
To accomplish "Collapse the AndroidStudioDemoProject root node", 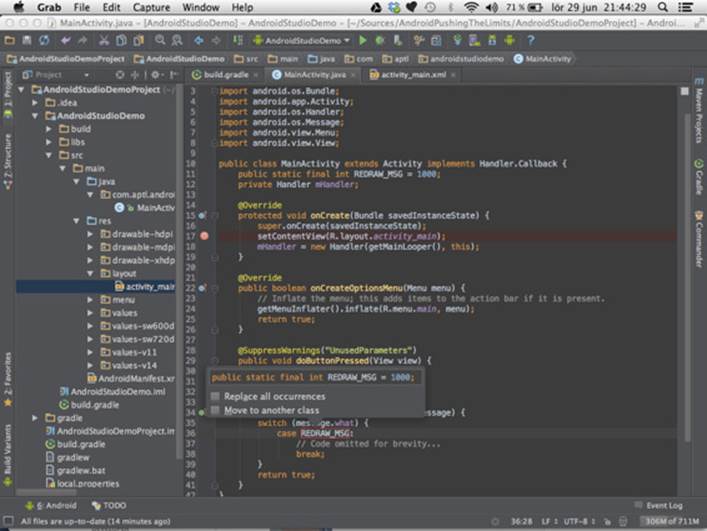I will [x=21, y=90].
